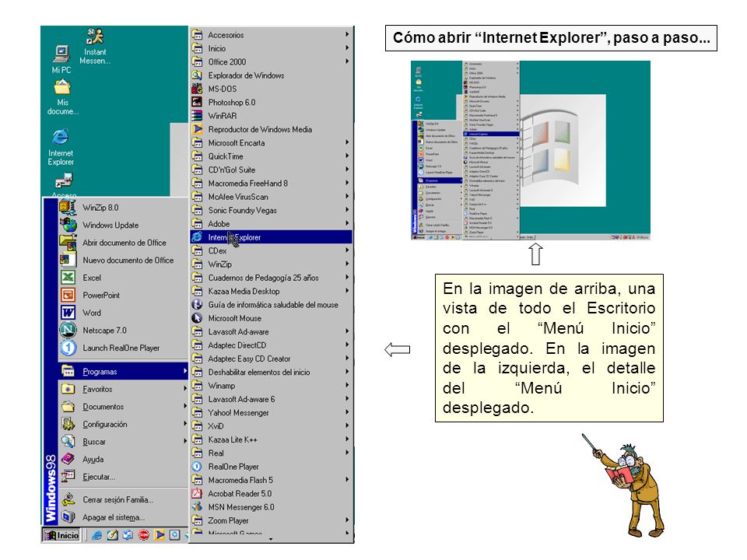
Task: Expand the McAfee VirusScan submenu arrow
Action: 347,196
